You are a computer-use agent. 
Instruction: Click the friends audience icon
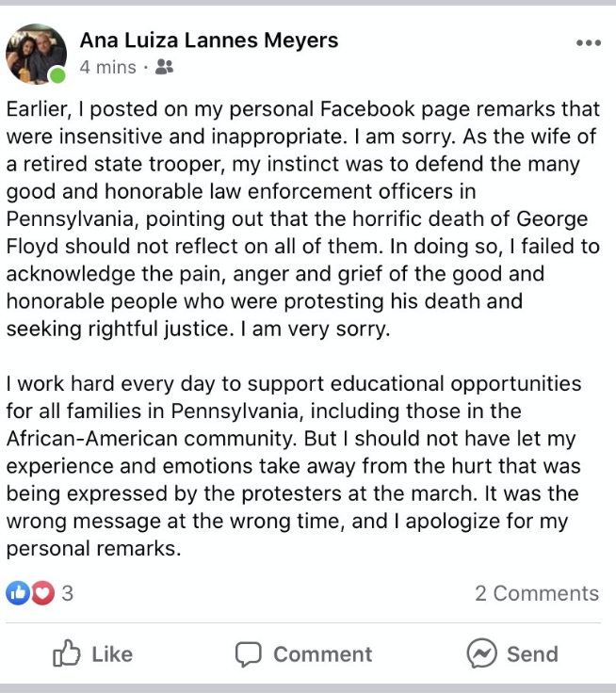click(164, 67)
